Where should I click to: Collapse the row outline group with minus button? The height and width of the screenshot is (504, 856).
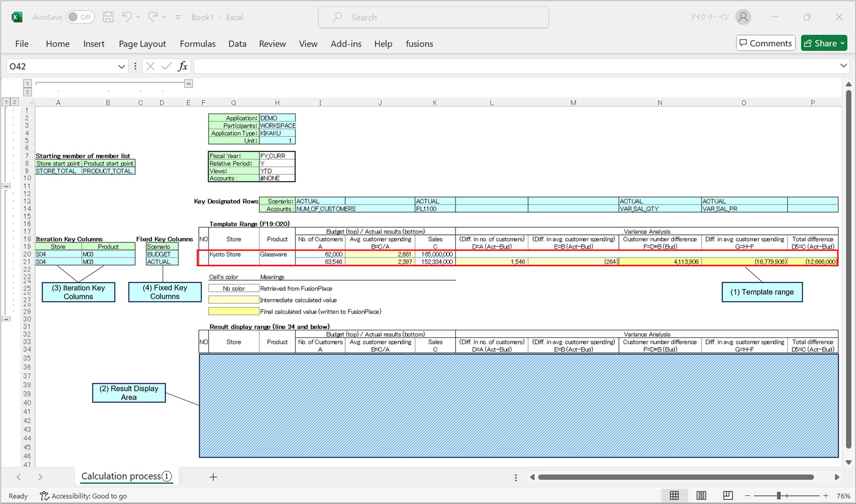pos(7,185)
